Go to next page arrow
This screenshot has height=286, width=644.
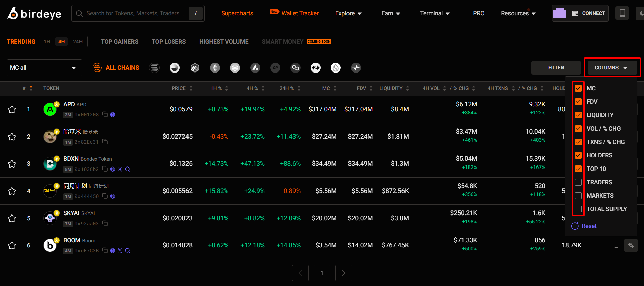point(344,273)
